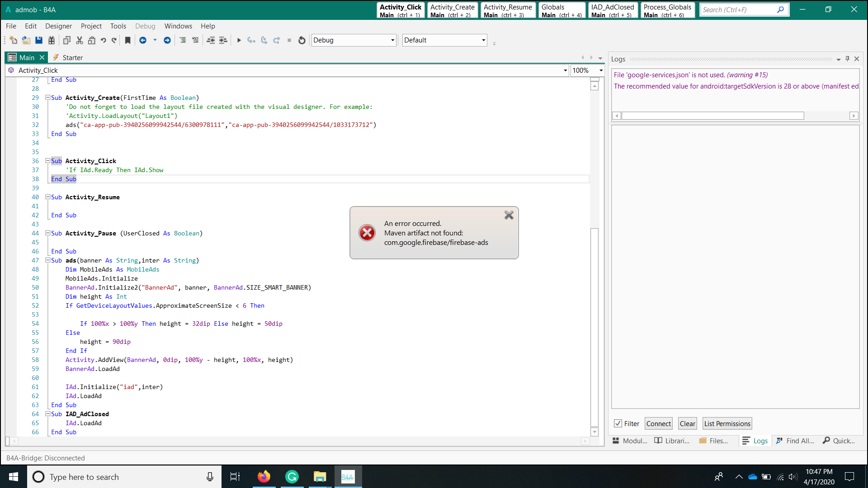Collapse the Activity_Create sub block
This screenshot has width=868, height=488.
click(47, 98)
